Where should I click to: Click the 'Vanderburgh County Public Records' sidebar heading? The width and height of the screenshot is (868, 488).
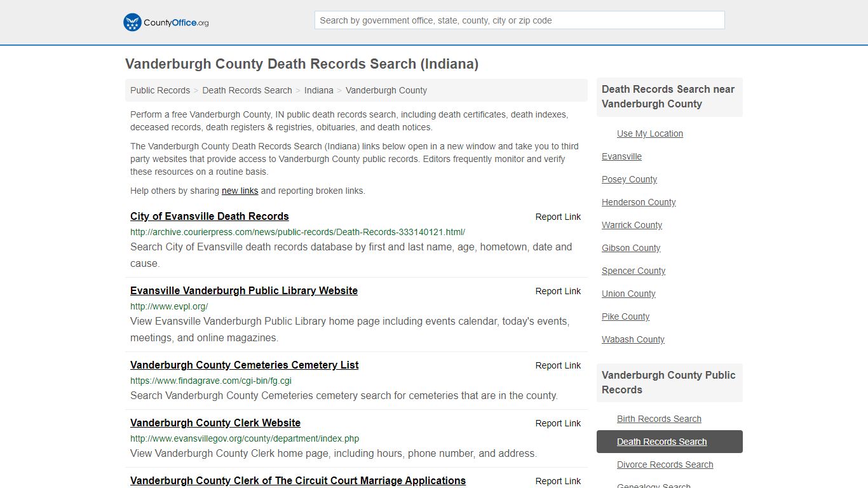coord(668,383)
